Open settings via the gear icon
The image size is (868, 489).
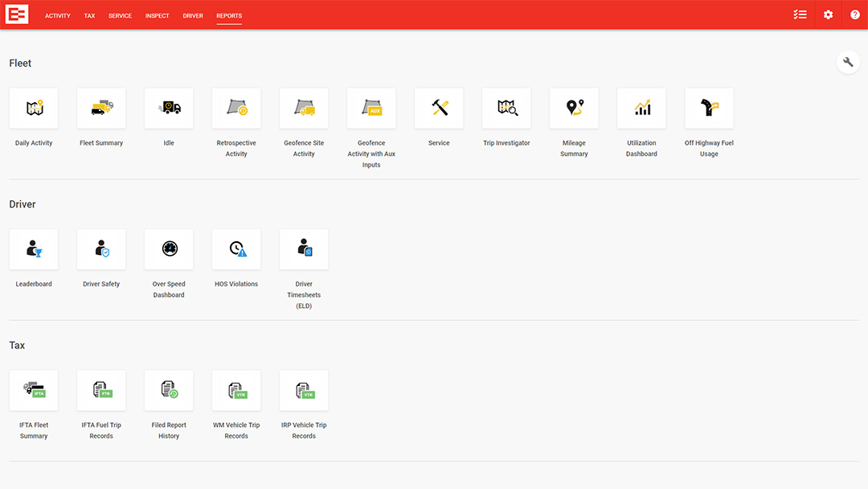click(828, 14)
